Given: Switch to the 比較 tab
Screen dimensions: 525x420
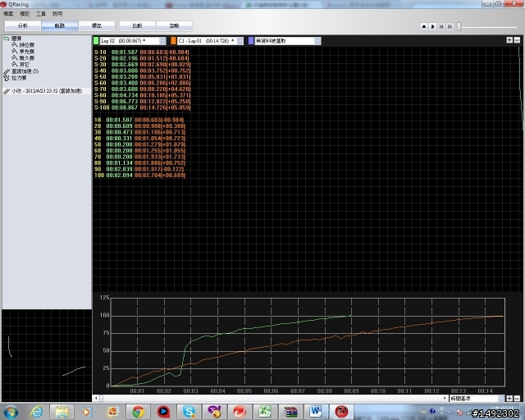Looking at the screenshot, I should pos(137,25).
